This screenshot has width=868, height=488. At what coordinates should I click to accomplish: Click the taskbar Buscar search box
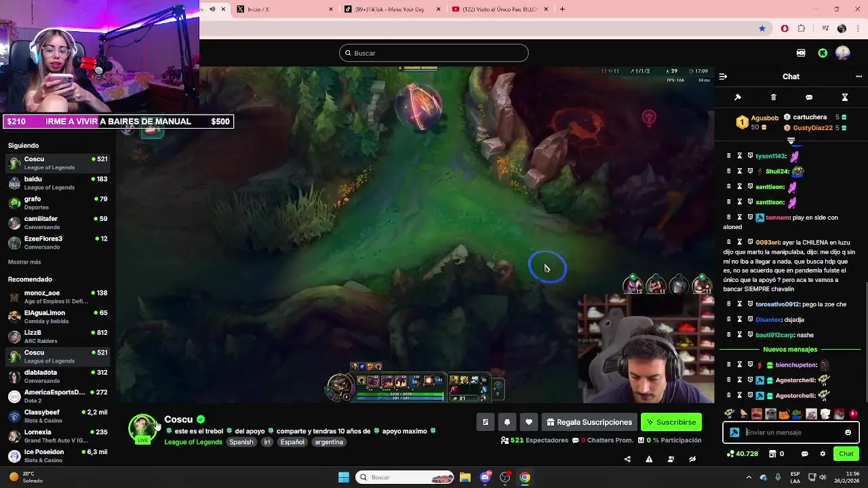coord(405,477)
